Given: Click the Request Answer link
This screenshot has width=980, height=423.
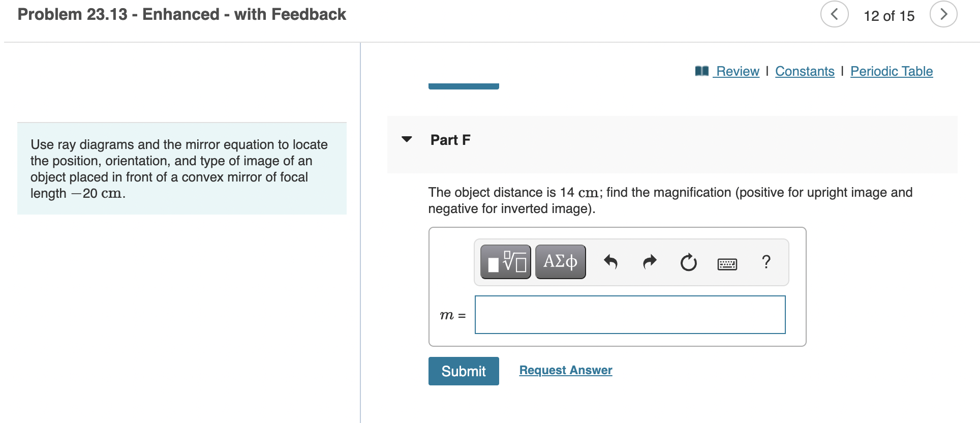Looking at the screenshot, I should click(565, 370).
